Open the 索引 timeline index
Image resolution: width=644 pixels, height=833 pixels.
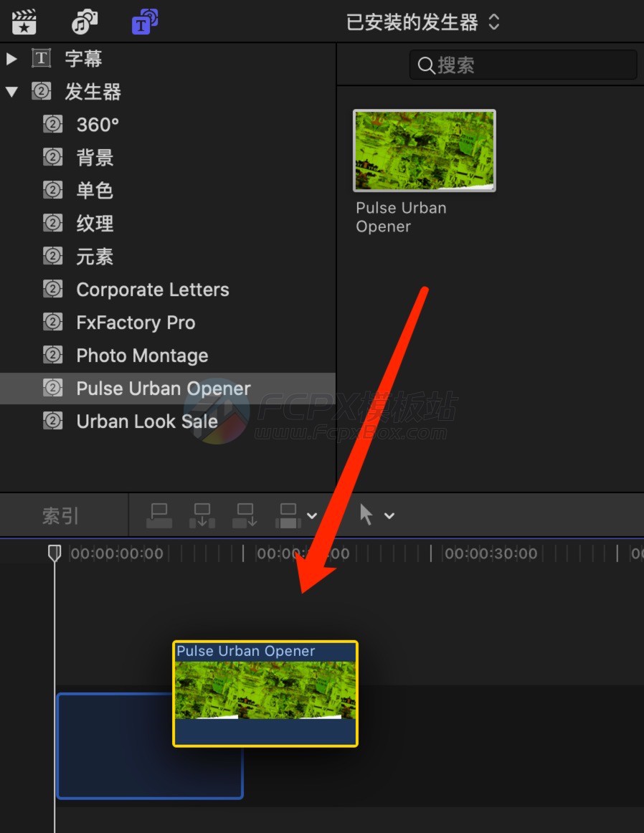(x=60, y=516)
